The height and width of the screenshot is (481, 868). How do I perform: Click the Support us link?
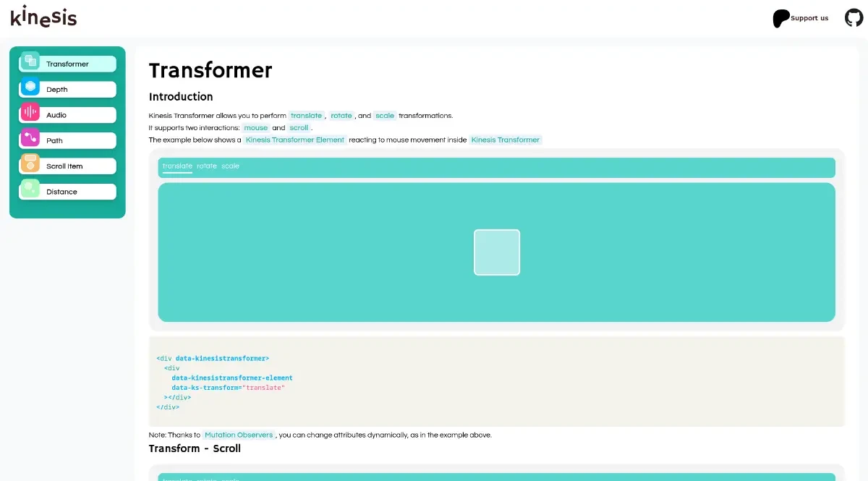coord(809,18)
